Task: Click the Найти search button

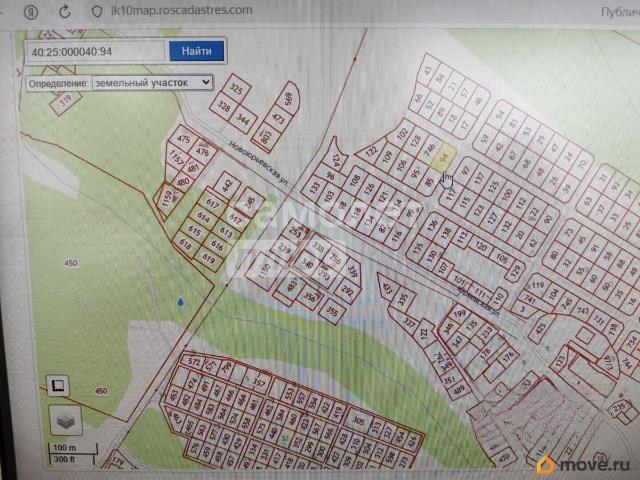Action: pyautogui.click(x=196, y=51)
